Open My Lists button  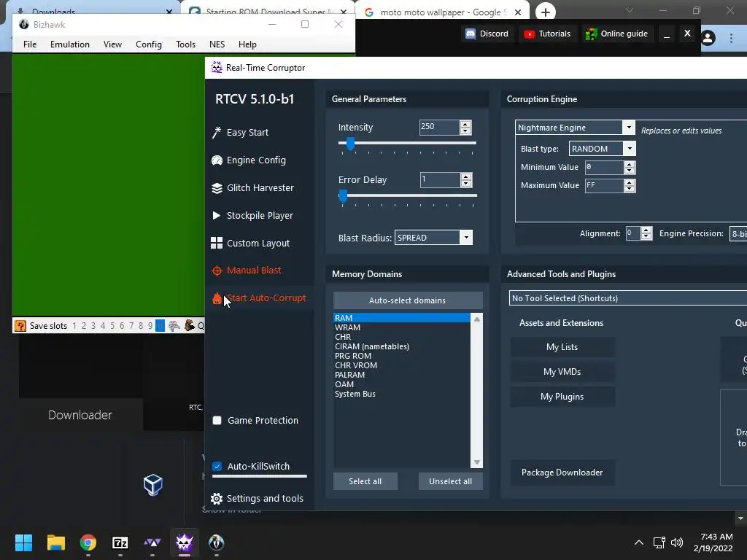click(x=562, y=347)
